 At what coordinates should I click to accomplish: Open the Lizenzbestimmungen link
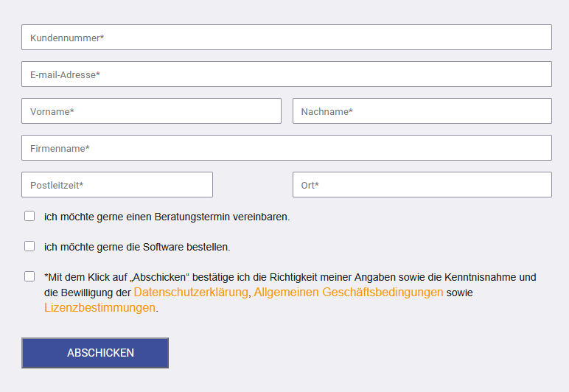[100, 308]
